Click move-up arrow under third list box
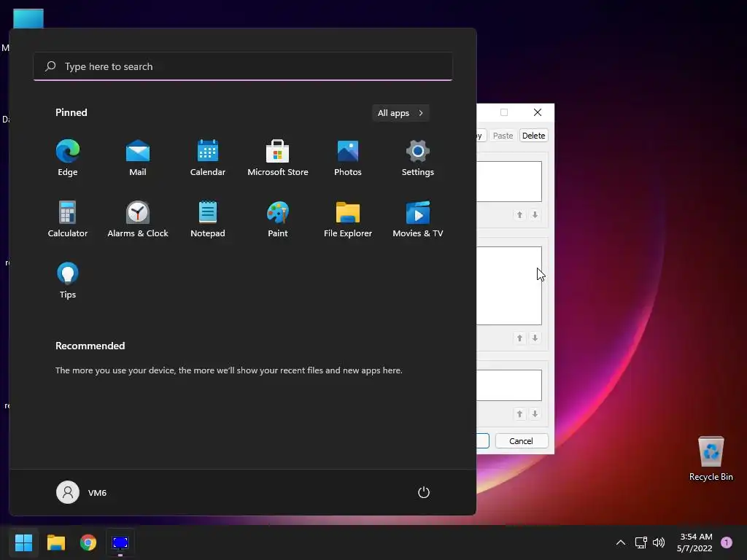The image size is (747, 560). point(519,414)
